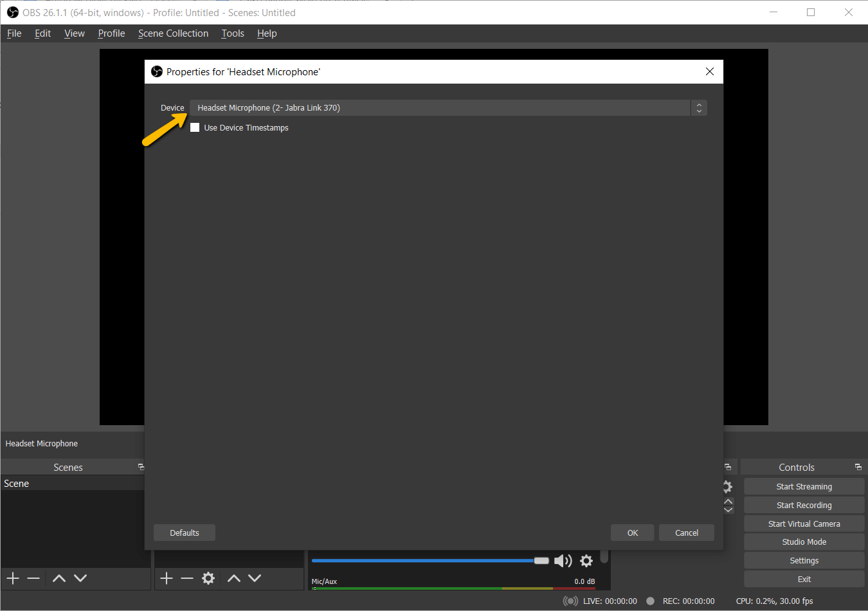The width and height of the screenshot is (868, 611).
Task: Click the Mic/Aux audio level meter
Action: tap(453, 588)
